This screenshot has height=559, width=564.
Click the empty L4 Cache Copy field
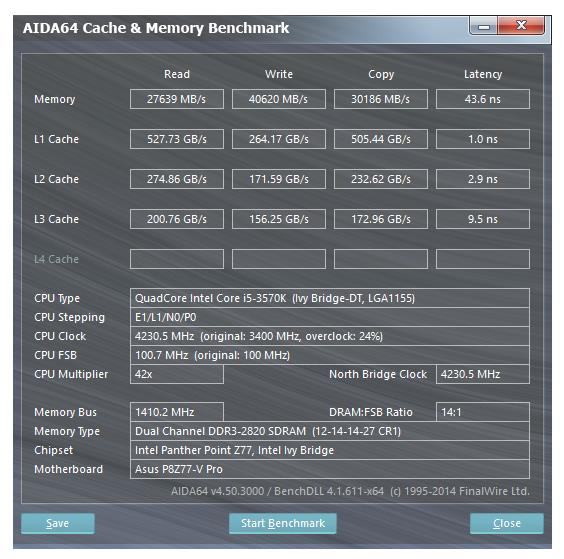[x=381, y=259]
